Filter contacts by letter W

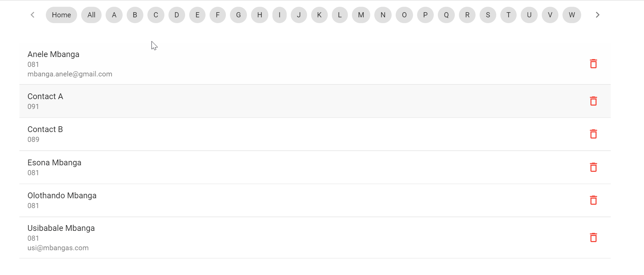point(572,15)
